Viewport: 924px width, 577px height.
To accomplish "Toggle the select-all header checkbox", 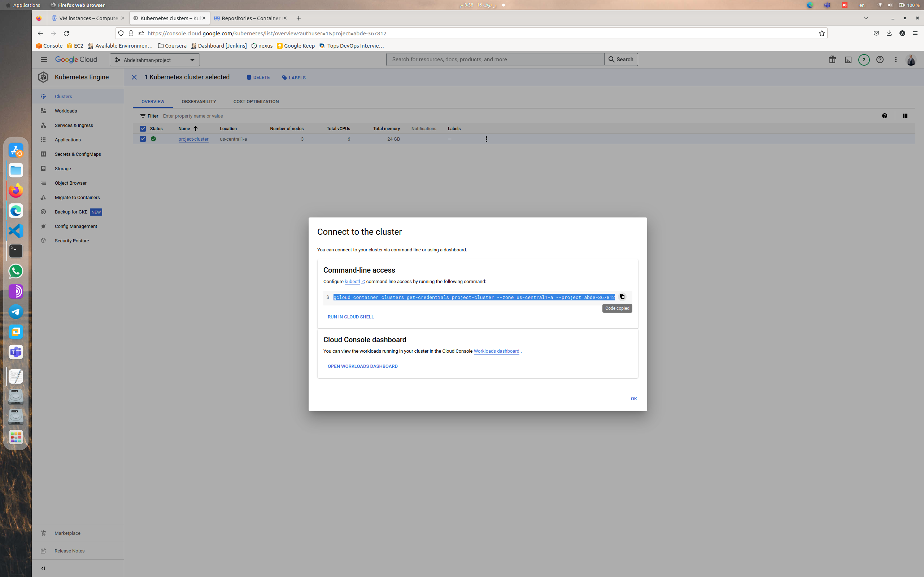I will pos(143,129).
